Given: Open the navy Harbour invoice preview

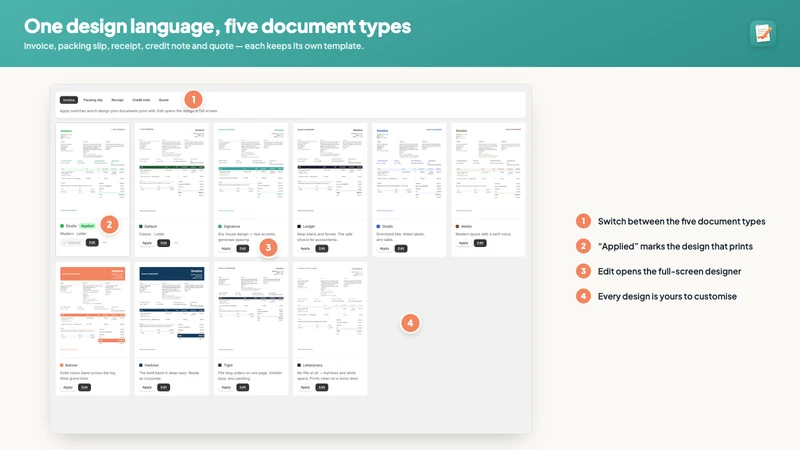Looking at the screenshot, I should pyautogui.click(x=172, y=310).
